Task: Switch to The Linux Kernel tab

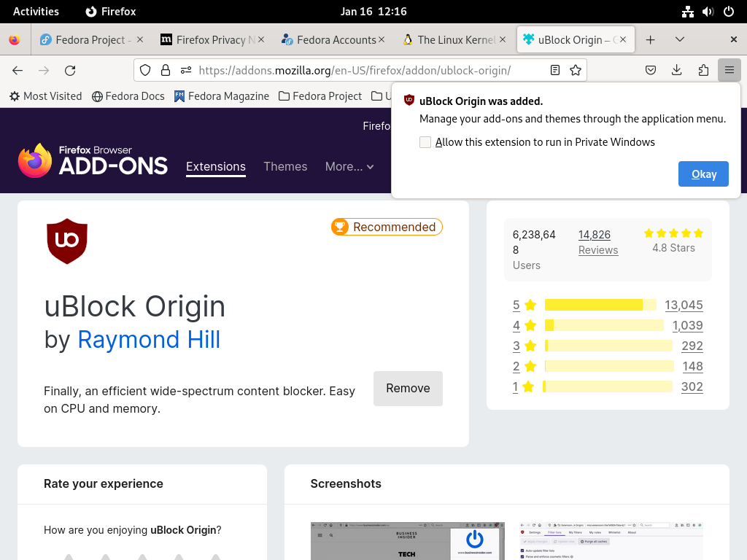Action: (x=452, y=40)
